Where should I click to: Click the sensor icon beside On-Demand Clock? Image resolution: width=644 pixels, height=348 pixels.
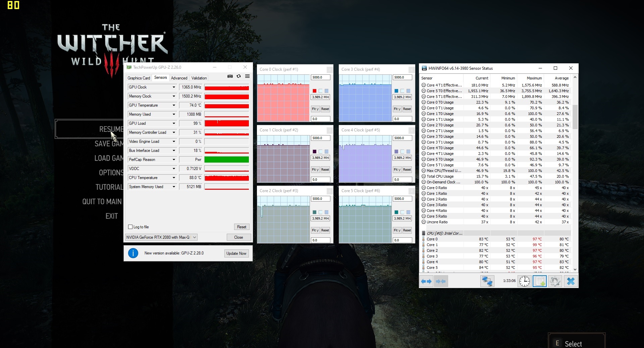[x=424, y=182]
